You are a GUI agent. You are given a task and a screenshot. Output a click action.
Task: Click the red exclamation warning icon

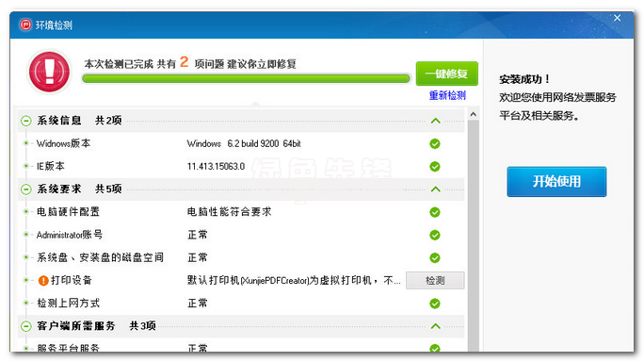coord(49,71)
